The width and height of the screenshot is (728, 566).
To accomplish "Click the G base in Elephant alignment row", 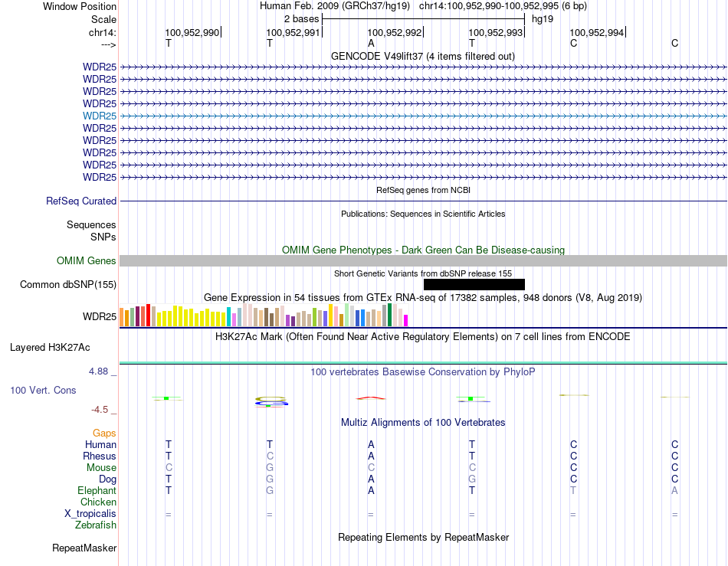I will click(x=270, y=490).
